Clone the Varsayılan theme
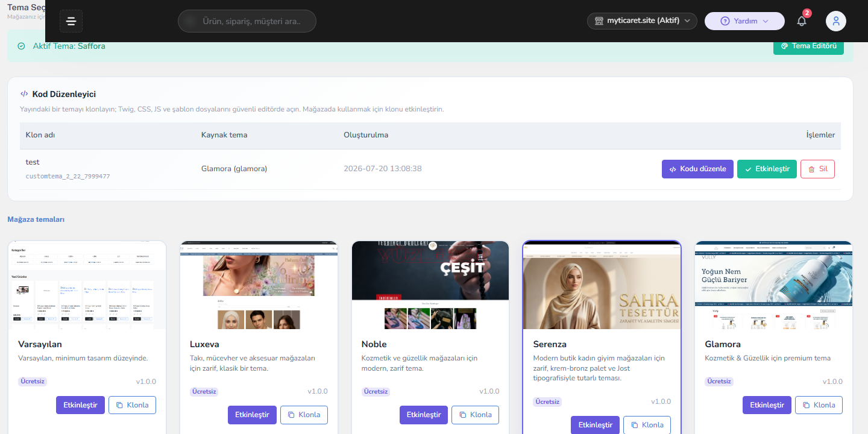 click(132, 405)
